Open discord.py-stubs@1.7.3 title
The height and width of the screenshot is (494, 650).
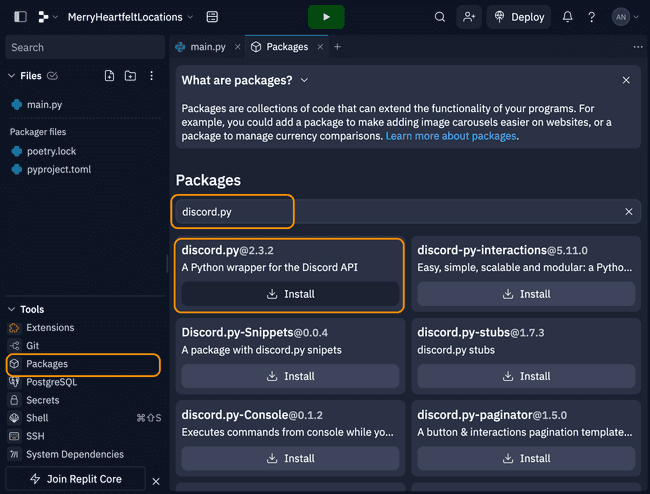[x=480, y=332]
